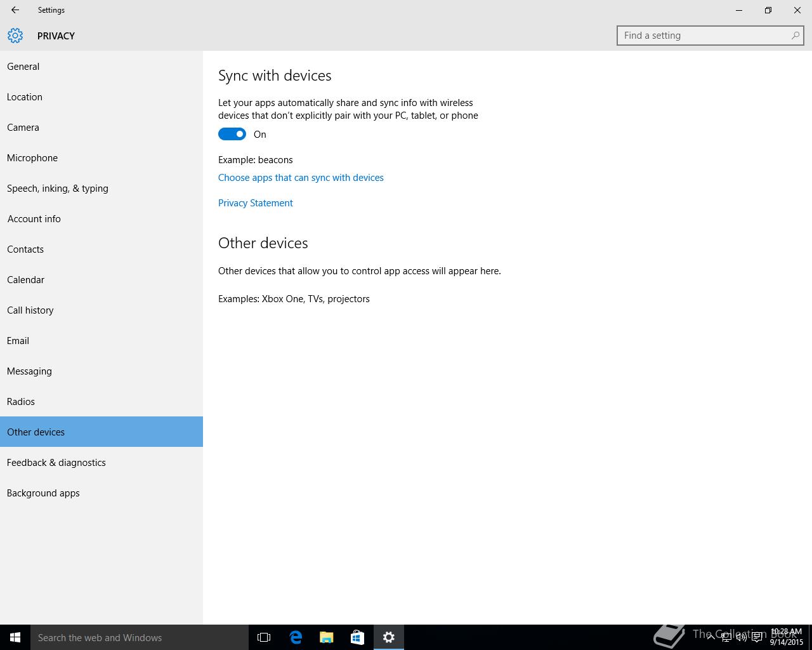812x650 pixels.
Task: Open Action Center notifications icon
Action: click(x=757, y=637)
